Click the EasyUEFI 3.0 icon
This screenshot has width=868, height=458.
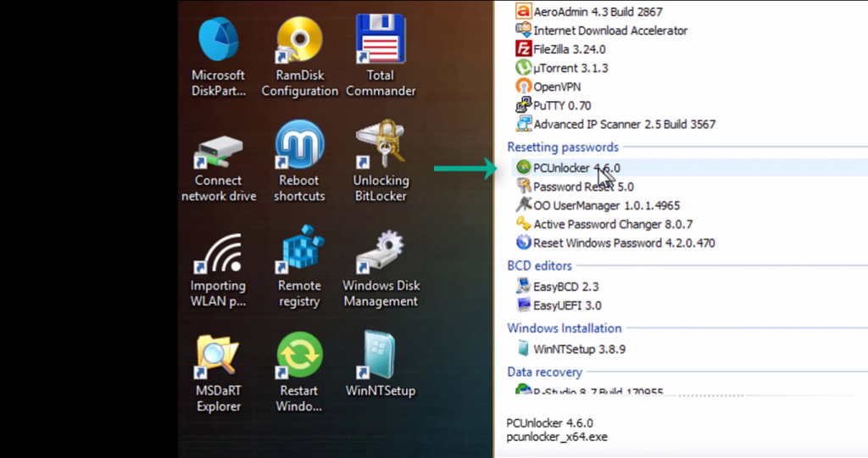tap(523, 304)
